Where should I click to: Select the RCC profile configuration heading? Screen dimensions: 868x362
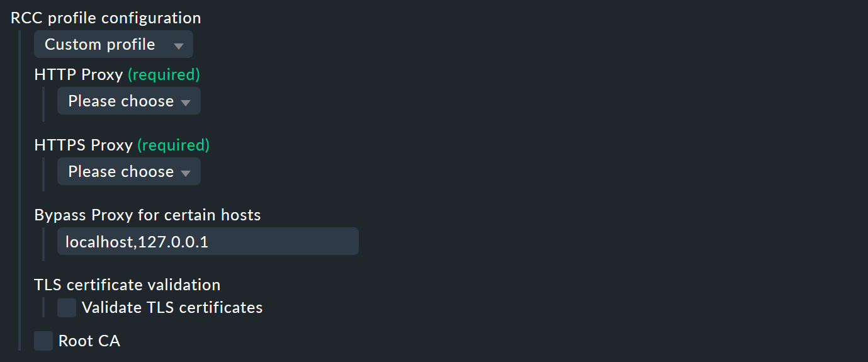pos(106,18)
